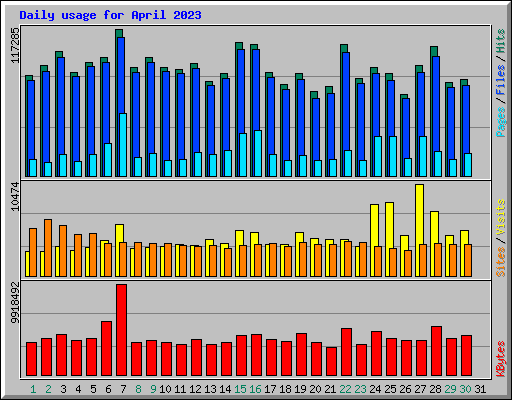Select day 26 on the x-axis

coord(405,389)
